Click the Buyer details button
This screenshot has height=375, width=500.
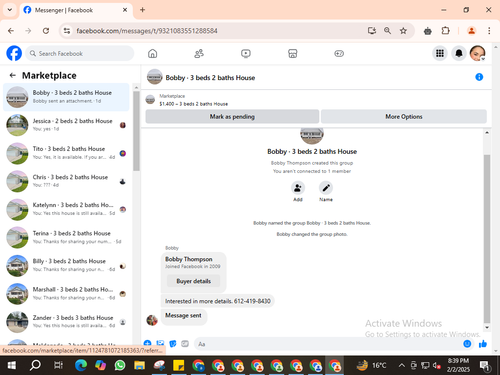[x=194, y=281]
